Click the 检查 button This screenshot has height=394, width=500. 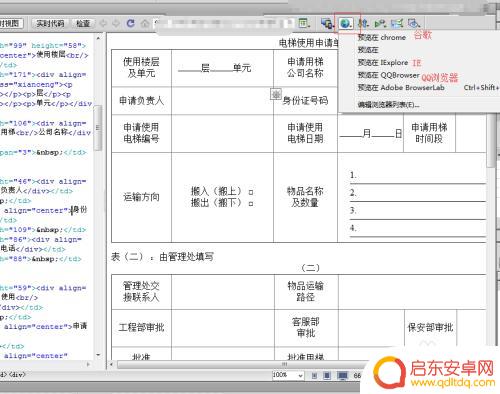(x=83, y=23)
